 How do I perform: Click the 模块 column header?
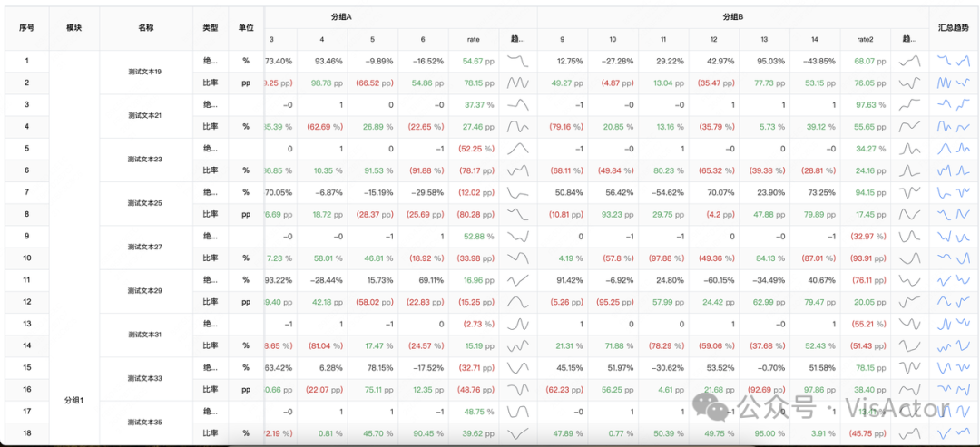[73, 28]
